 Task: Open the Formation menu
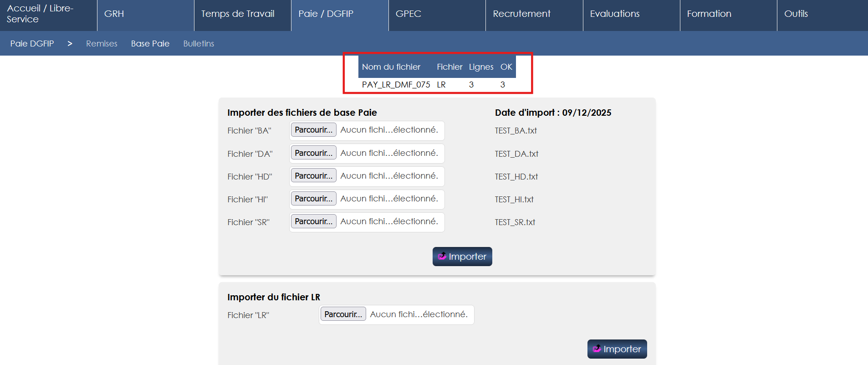[709, 14]
